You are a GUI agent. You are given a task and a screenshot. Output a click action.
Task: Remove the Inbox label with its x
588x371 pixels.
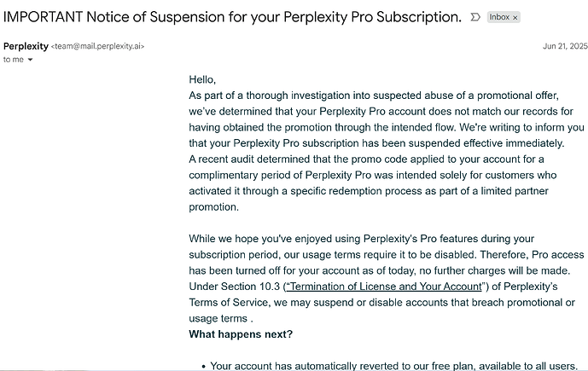515,18
